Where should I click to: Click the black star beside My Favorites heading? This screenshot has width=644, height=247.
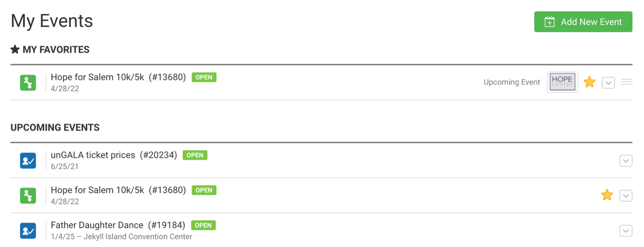[x=15, y=50]
